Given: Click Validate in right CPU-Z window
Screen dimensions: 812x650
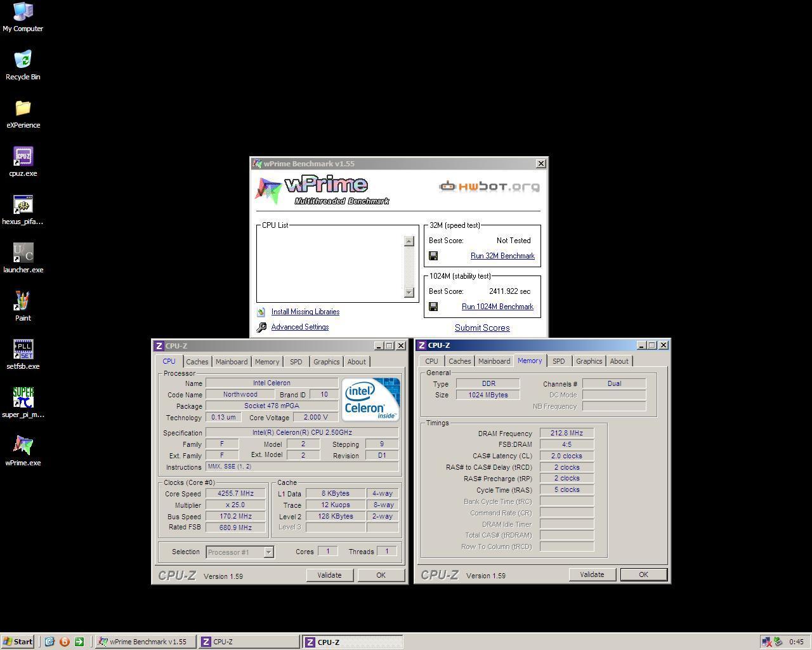Looking at the screenshot, I should coord(592,574).
